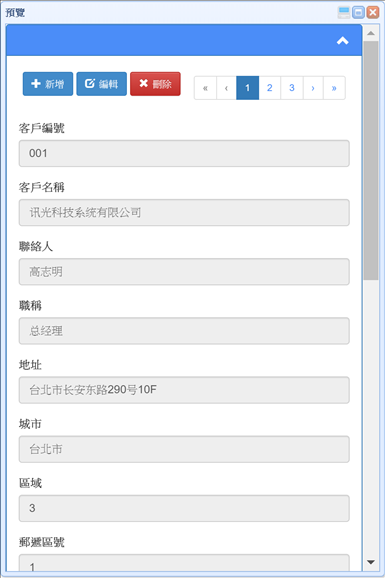Click the 客戶編號 field showing 001

pyautogui.click(x=184, y=153)
